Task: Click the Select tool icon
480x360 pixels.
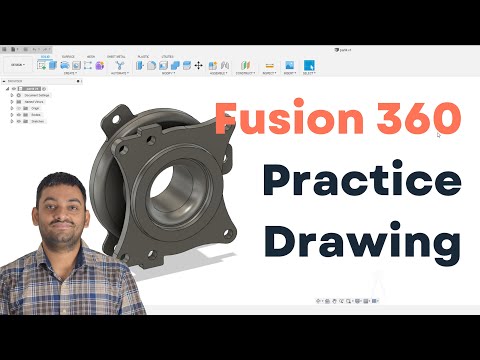Action: (x=309, y=65)
